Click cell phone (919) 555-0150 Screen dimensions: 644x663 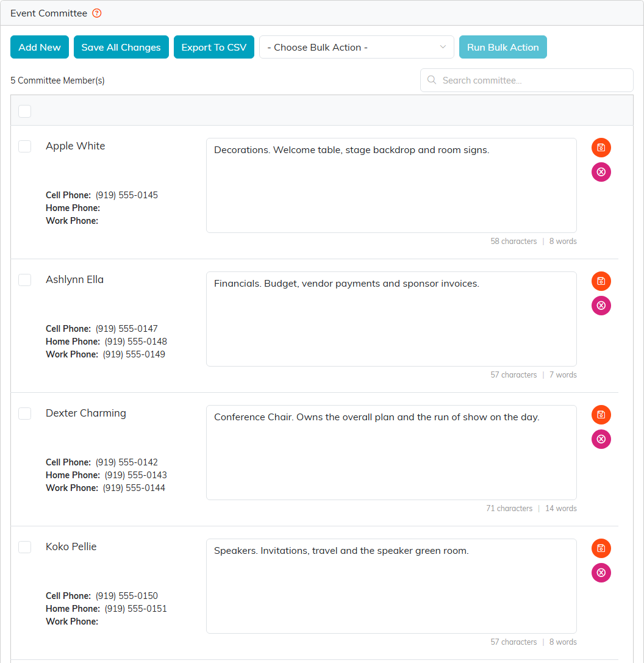pos(126,596)
